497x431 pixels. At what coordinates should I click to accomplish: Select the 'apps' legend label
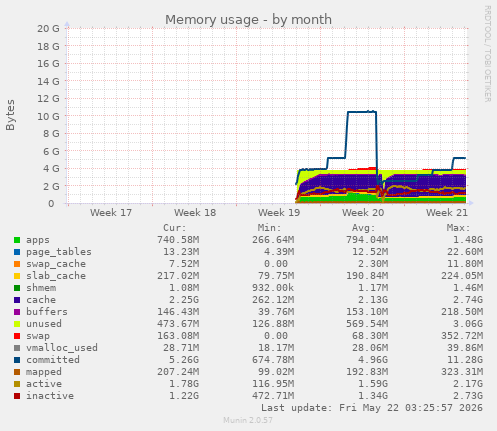click(38, 240)
